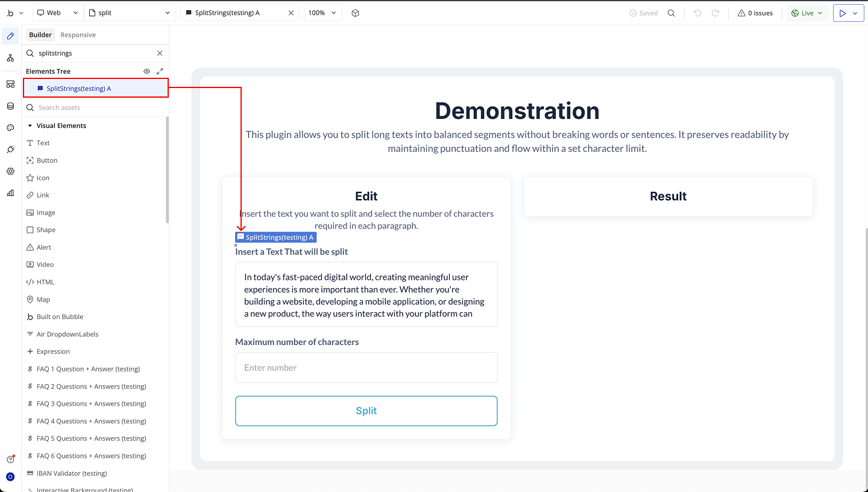Click the Enter number input field
This screenshot has width=868, height=492.
tap(366, 367)
